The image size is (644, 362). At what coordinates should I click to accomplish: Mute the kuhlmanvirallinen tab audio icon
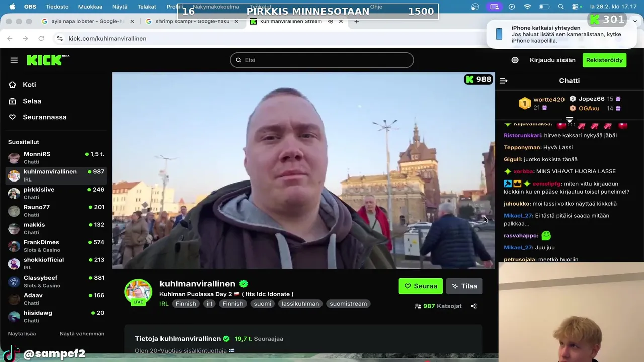point(330,21)
